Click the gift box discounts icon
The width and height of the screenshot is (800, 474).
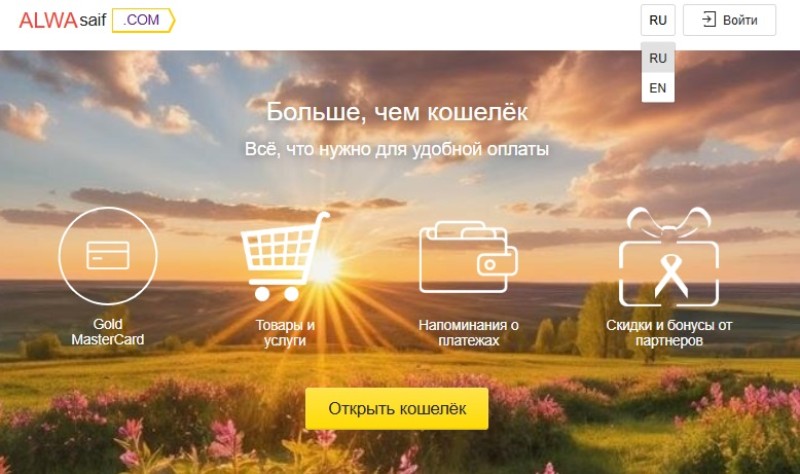pos(669,257)
